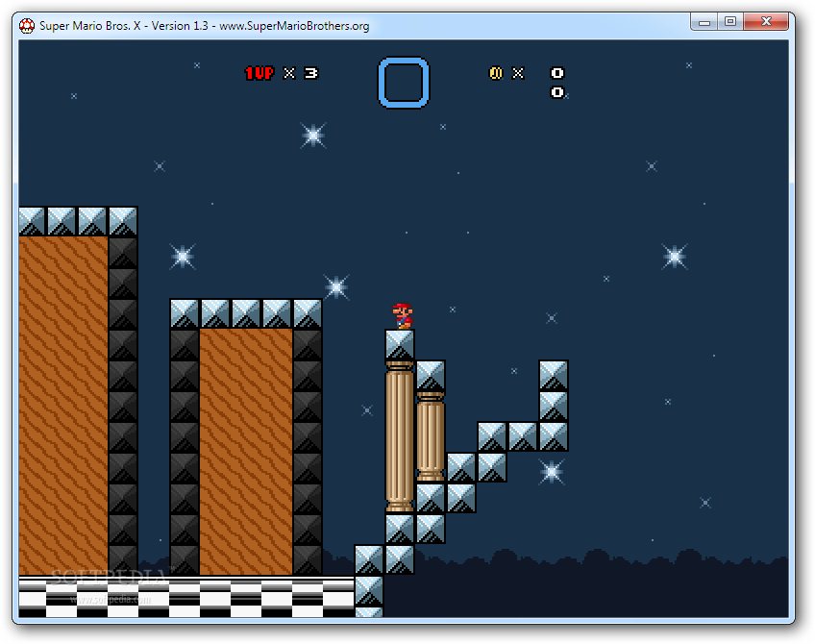This screenshot has height=644, width=815.
Task: Click the Mario character standing on the pillar
Action: click(x=403, y=316)
